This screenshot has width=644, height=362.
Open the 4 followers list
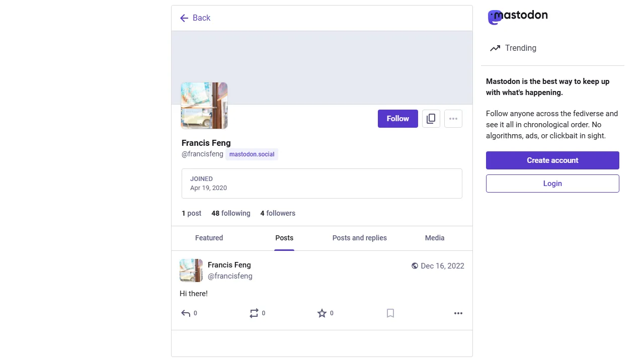[277, 213]
